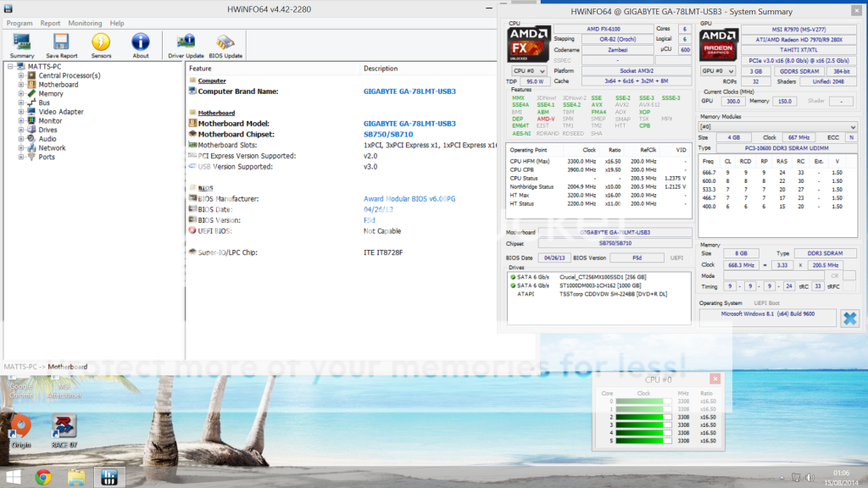Expand the Memory tree node

click(x=21, y=93)
